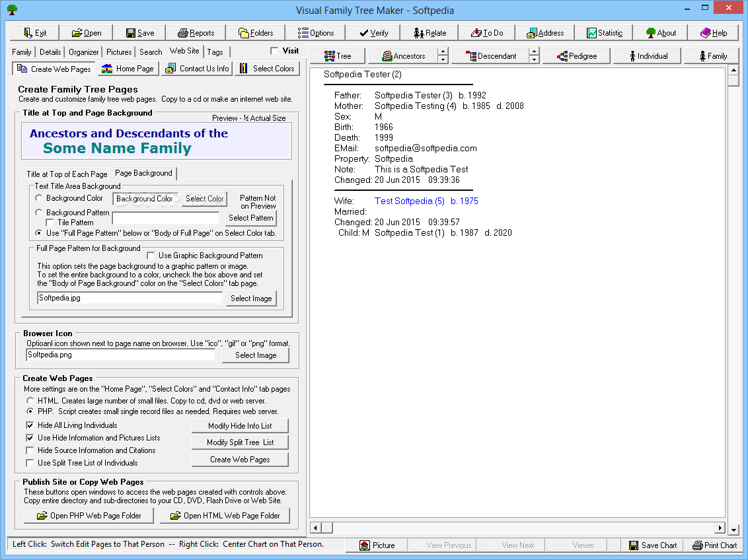Switch to the Organizer tab
The image size is (748, 560).
click(x=83, y=52)
